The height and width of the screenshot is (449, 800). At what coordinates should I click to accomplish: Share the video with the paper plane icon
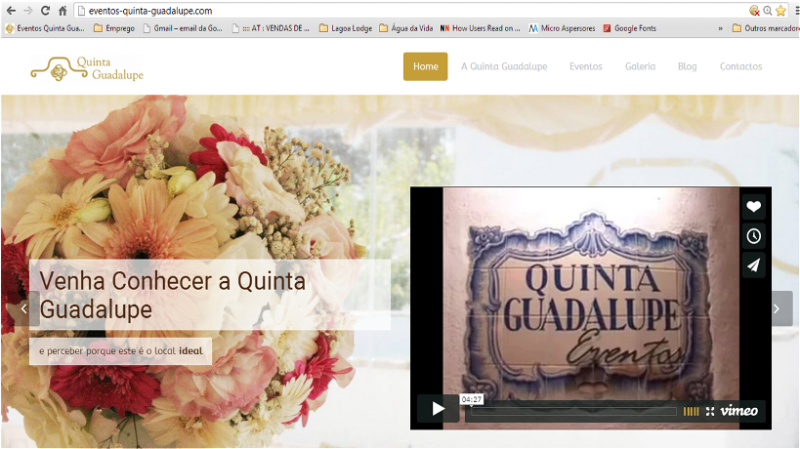[754, 265]
